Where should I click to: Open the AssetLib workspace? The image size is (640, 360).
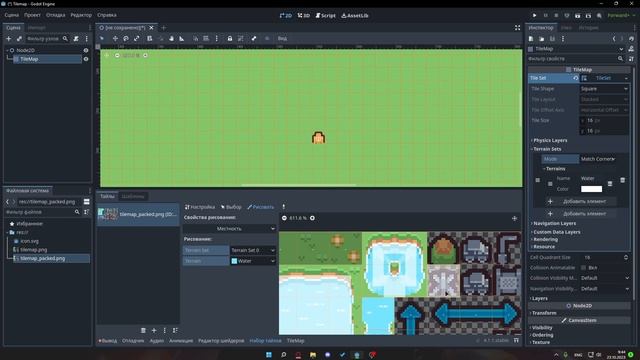355,16
